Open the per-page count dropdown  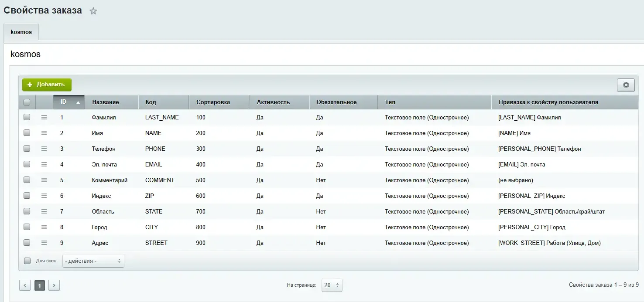[332, 285]
